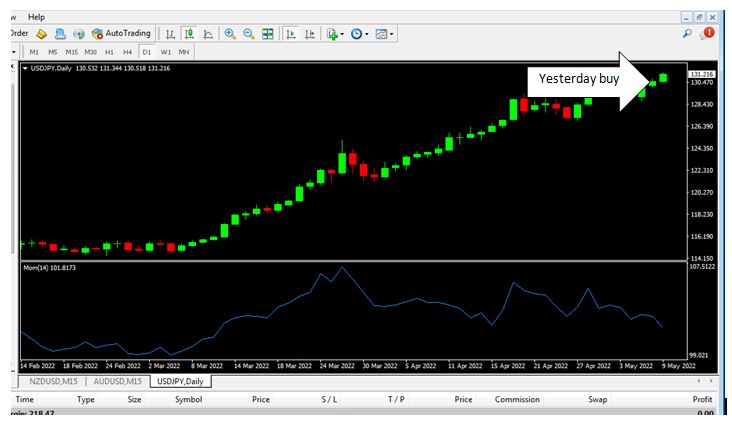Open the add indicators icon
Viewport: 732px width, 423px height.
(332, 34)
